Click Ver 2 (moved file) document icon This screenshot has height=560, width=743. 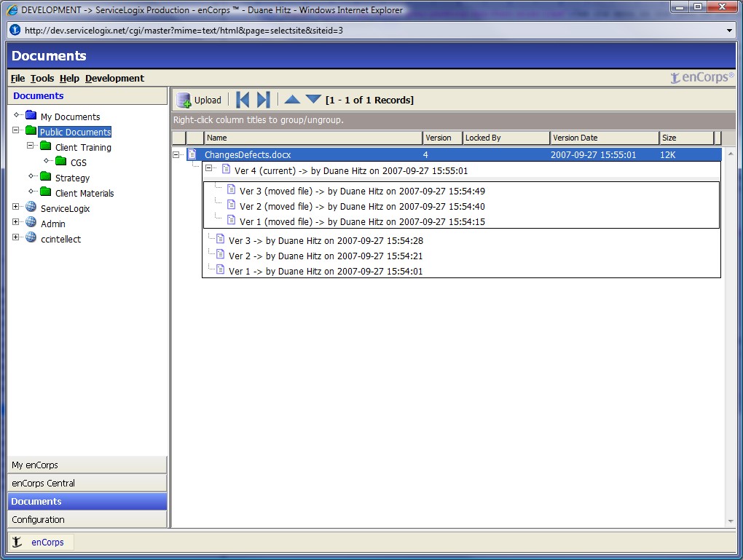tap(231, 205)
